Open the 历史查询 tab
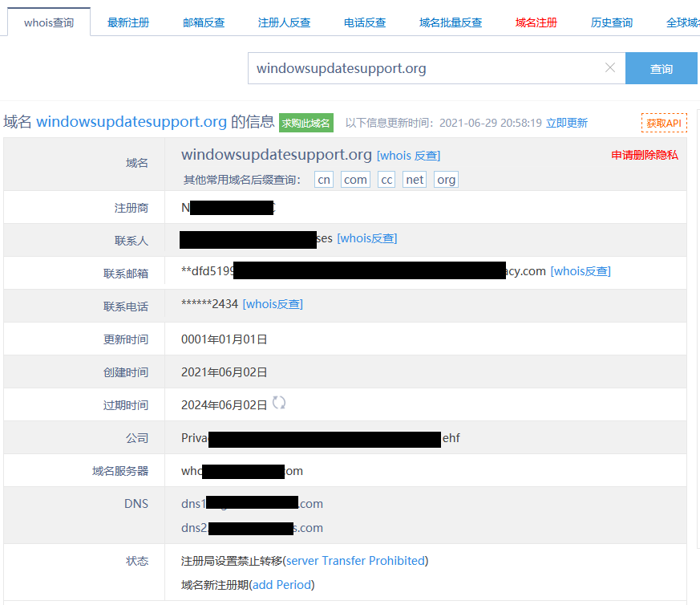Viewport: 700px width, 605px height. click(610, 22)
